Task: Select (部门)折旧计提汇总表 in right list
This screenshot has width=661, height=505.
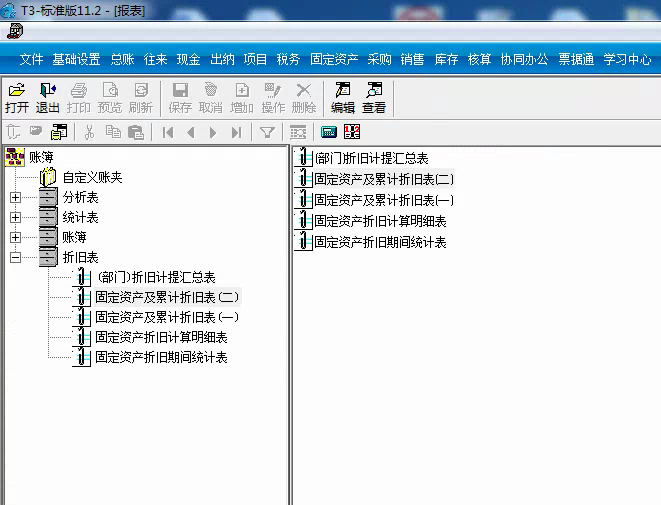Action: coord(371,158)
